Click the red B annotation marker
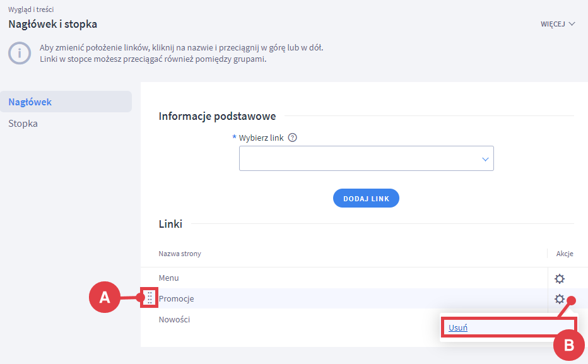This screenshot has width=588, height=364. (x=568, y=345)
